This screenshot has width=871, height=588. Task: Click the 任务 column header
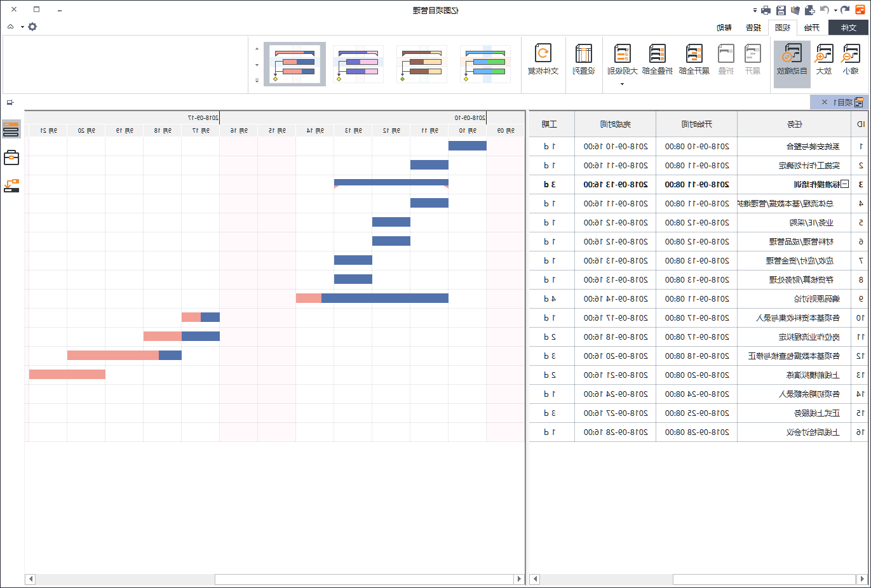(x=794, y=124)
